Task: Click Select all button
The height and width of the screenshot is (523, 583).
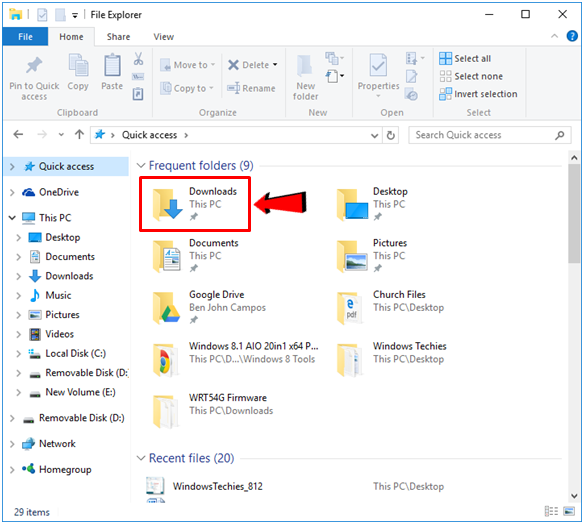Action: click(465, 59)
